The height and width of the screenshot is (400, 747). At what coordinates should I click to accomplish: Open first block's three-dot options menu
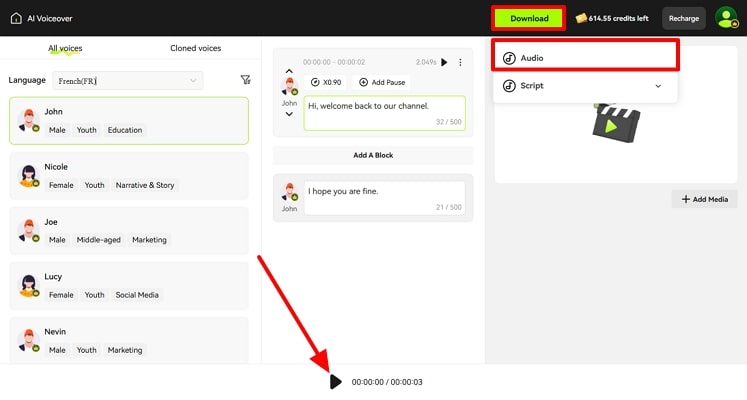point(460,62)
